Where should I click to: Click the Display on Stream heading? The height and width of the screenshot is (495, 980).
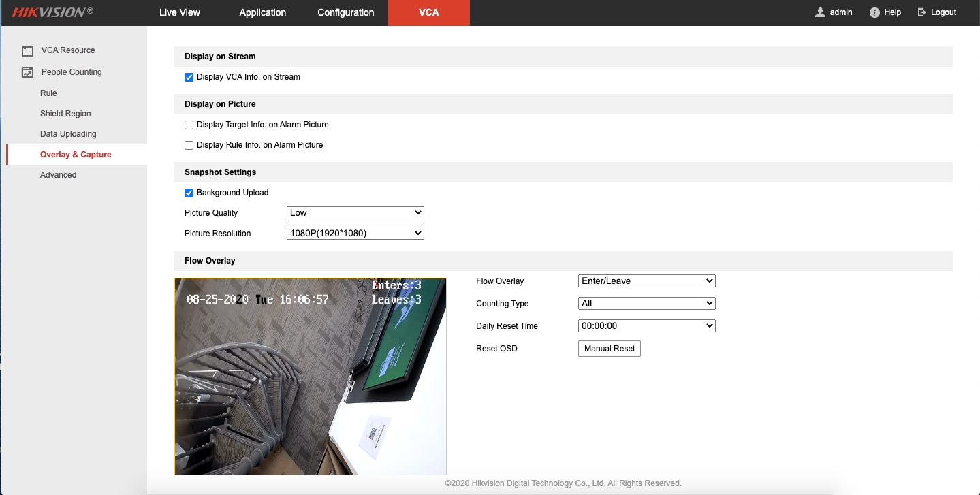point(220,57)
